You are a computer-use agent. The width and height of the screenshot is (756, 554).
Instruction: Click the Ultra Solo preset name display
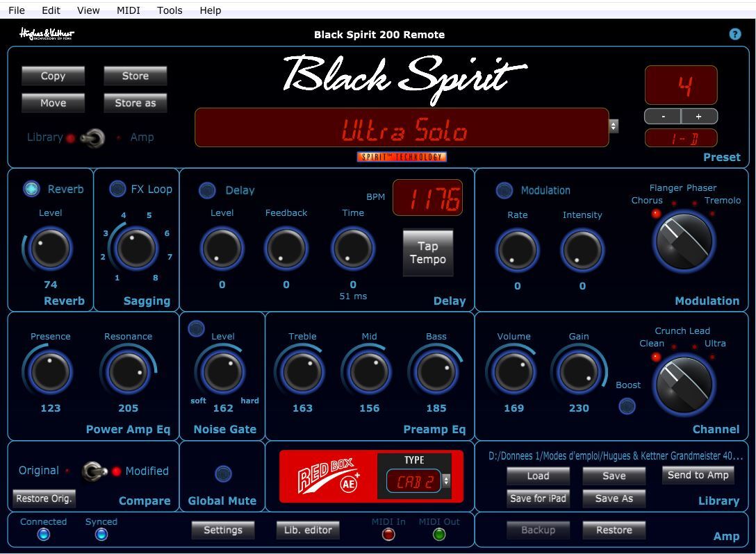402,128
